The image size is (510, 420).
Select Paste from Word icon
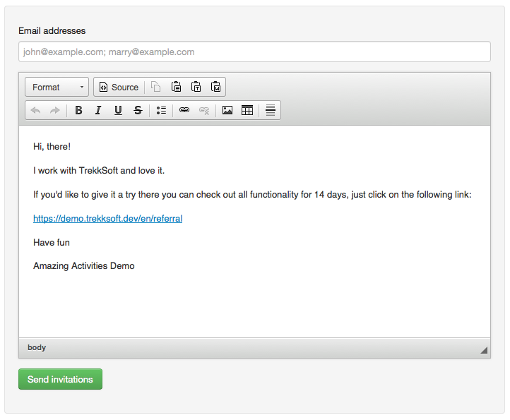click(x=216, y=87)
